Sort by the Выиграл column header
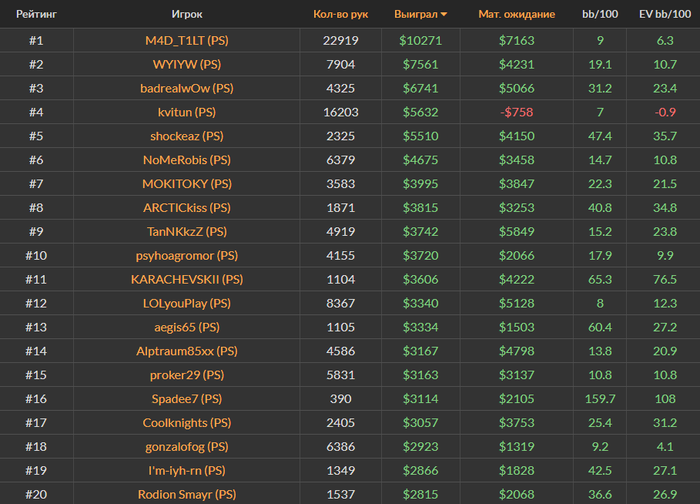 [x=416, y=14]
